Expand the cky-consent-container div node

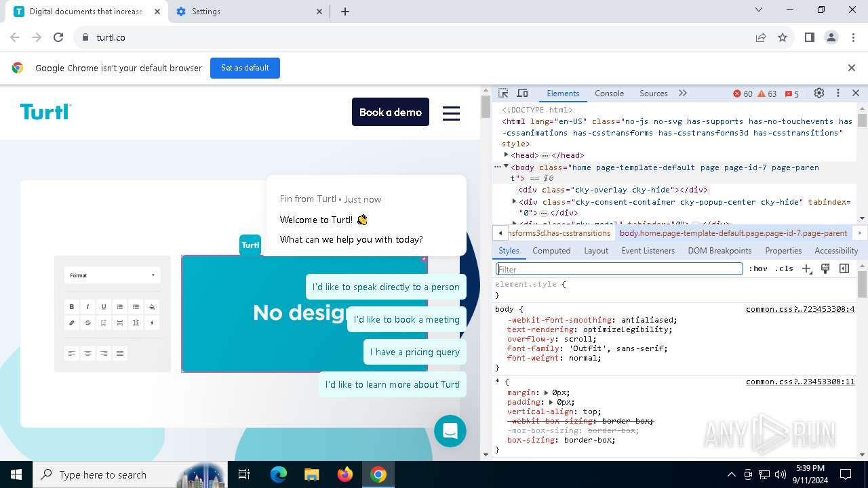tap(514, 202)
